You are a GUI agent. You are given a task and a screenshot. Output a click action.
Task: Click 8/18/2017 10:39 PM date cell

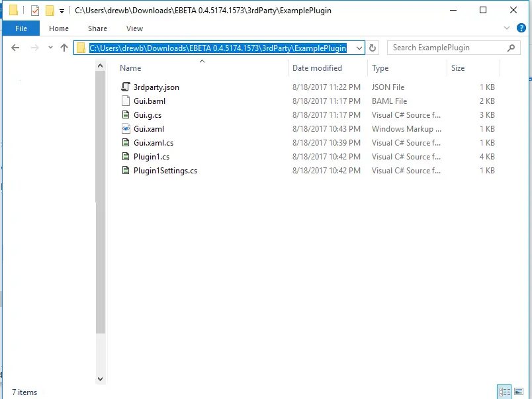(x=326, y=143)
